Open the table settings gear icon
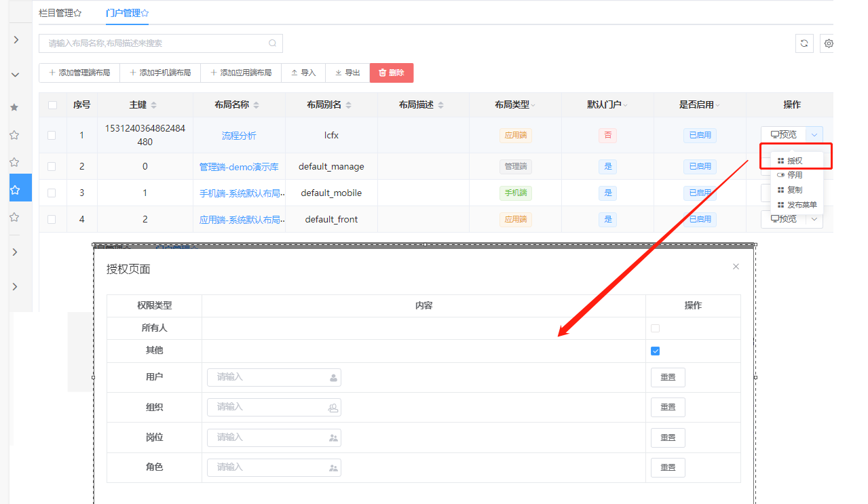The image size is (868, 504). pos(828,43)
